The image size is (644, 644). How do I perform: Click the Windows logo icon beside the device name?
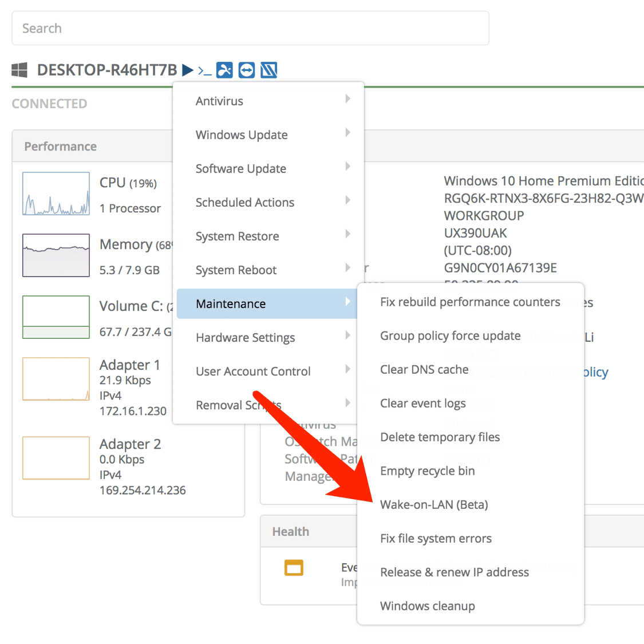pyautogui.click(x=19, y=70)
